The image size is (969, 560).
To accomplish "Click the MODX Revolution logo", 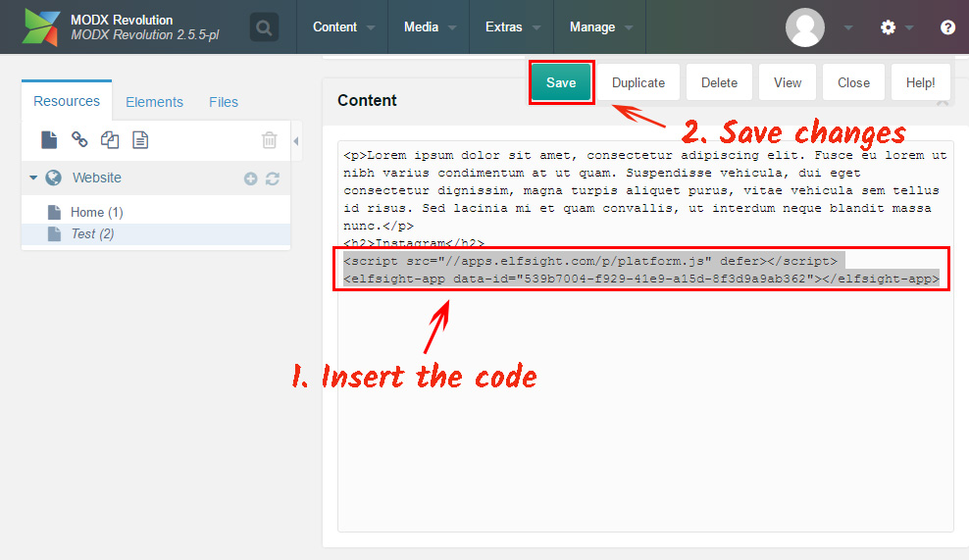I will (x=41, y=27).
